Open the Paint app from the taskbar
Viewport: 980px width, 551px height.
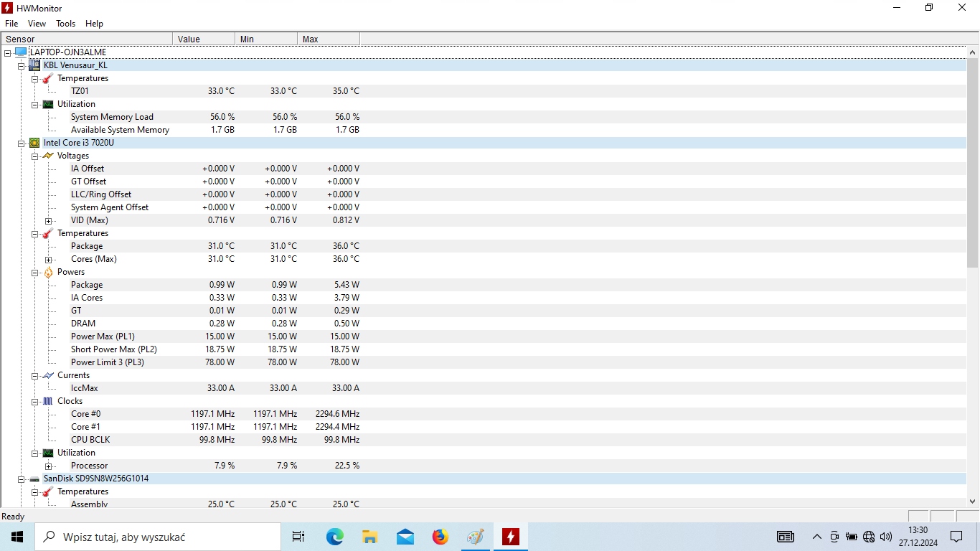point(475,537)
